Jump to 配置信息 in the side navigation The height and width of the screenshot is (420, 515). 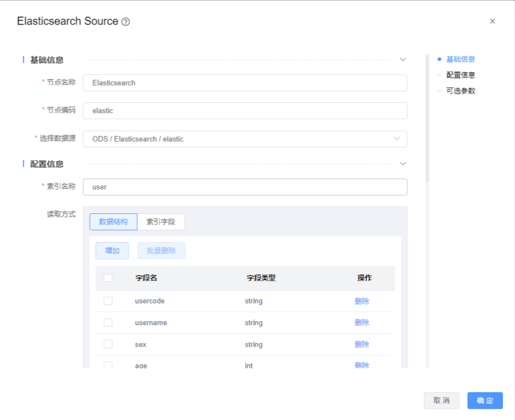(x=461, y=75)
